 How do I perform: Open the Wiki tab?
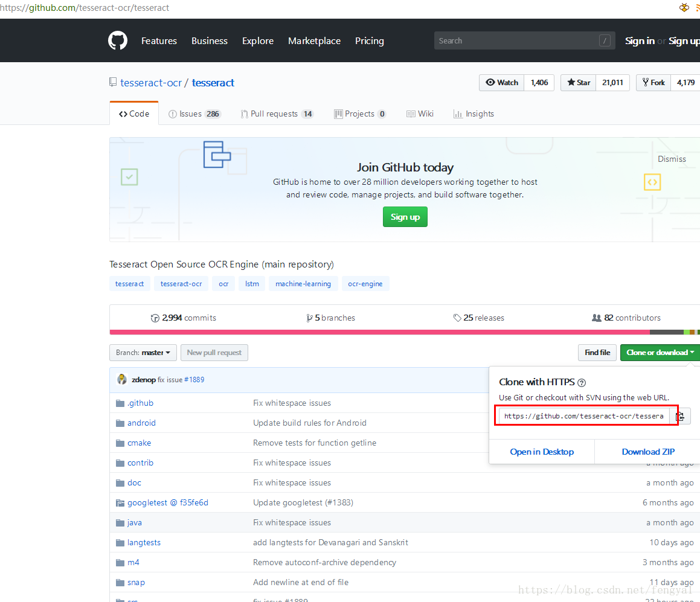point(420,114)
